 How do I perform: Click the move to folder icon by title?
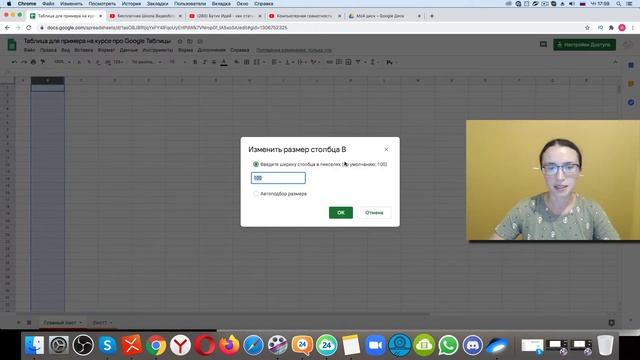click(x=190, y=41)
